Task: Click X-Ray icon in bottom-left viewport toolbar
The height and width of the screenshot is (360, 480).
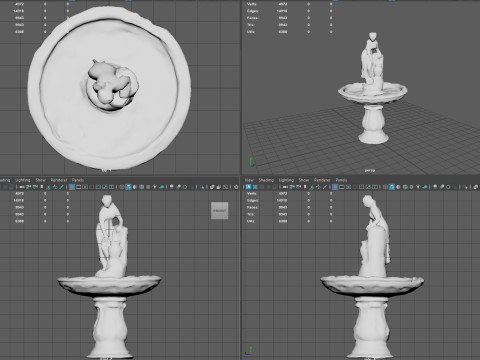Action: tap(212, 187)
